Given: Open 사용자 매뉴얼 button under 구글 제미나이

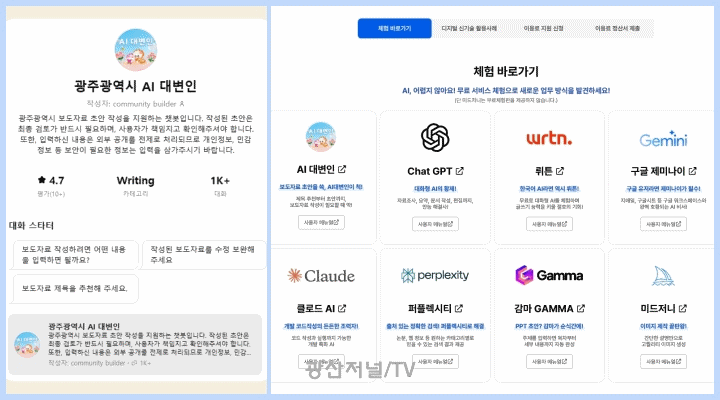Looking at the screenshot, I should [x=663, y=224].
